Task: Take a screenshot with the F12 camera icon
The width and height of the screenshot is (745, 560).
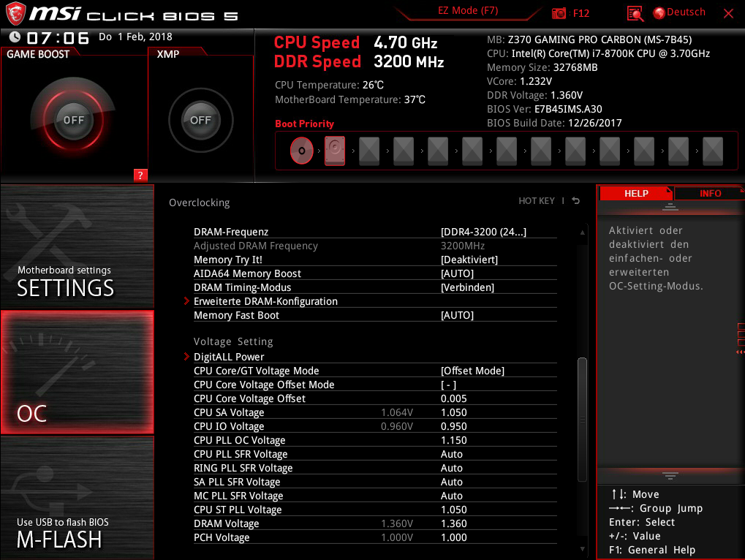Action: click(559, 13)
